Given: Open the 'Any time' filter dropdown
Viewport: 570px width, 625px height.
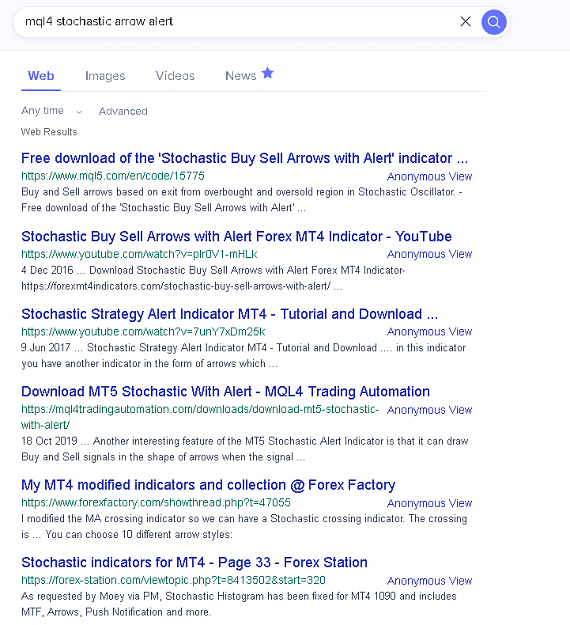Looking at the screenshot, I should pyautogui.click(x=51, y=111).
